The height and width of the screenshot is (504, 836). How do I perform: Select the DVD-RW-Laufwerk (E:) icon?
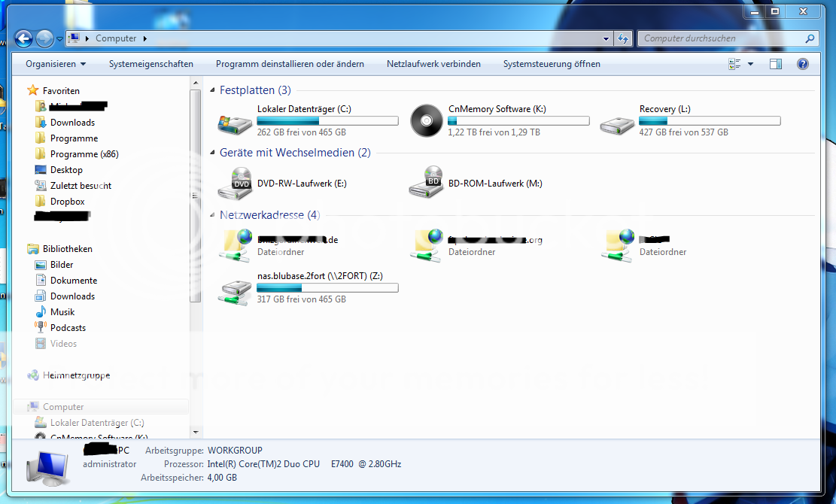click(235, 184)
